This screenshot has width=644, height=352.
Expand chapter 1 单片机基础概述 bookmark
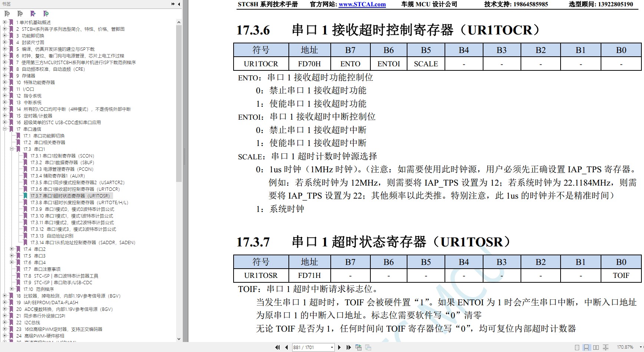click(5, 22)
